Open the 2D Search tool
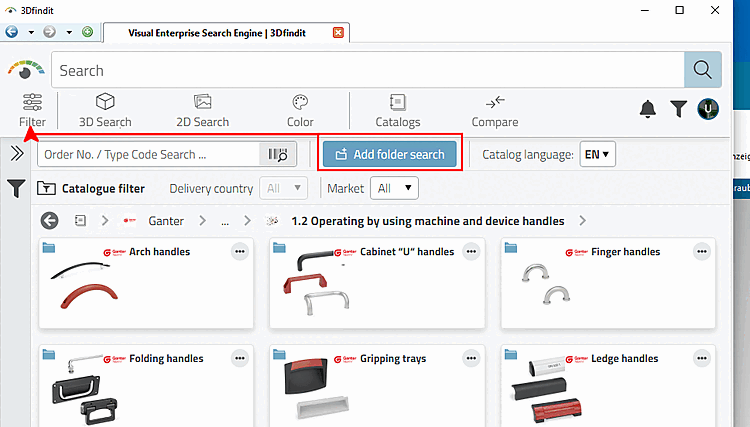Image resolution: width=750 pixels, height=427 pixels. pos(202,110)
